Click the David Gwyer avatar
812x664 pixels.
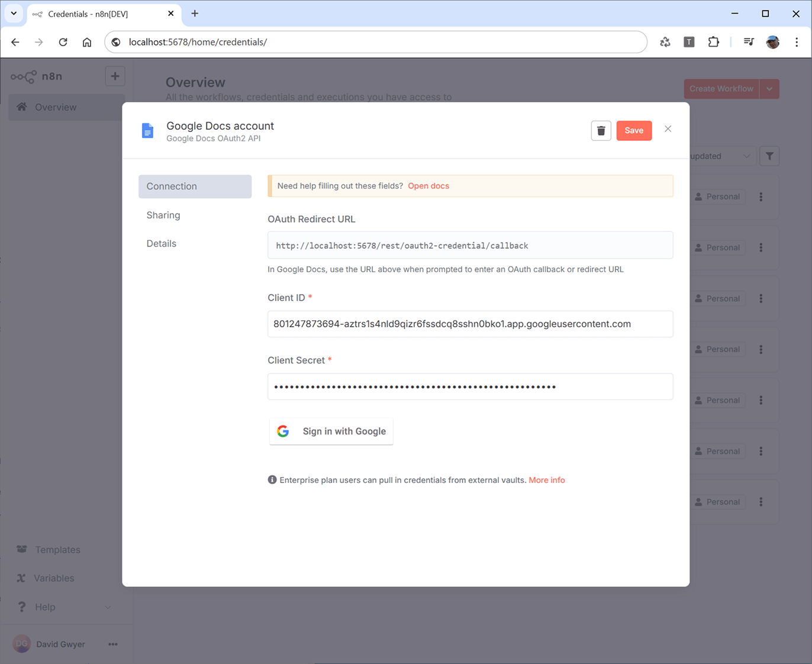(x=22, y=644)
